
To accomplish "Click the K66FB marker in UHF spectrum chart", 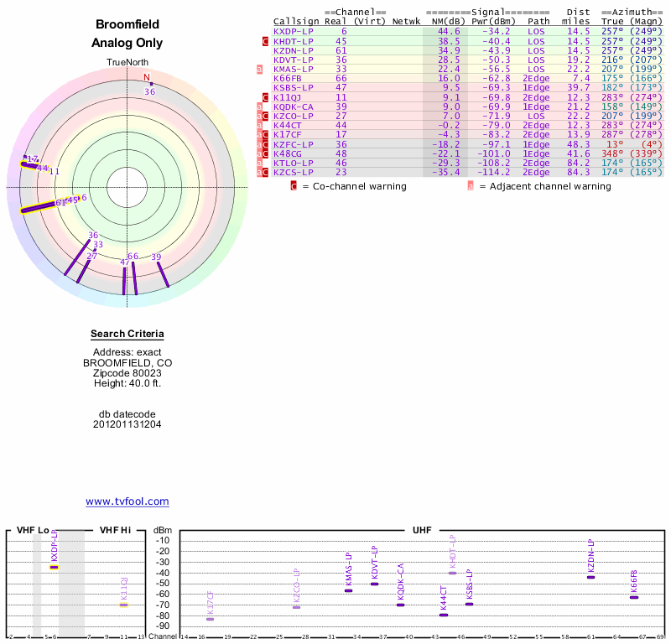I will (634, 597).
